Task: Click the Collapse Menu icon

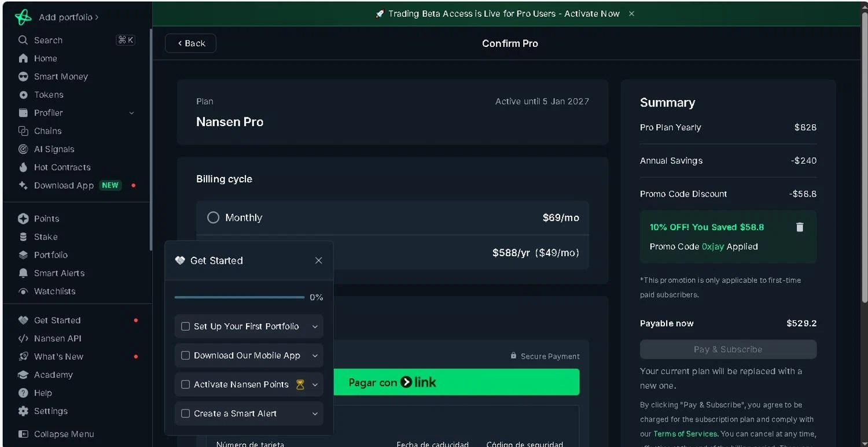Action: tap(23, 434)
